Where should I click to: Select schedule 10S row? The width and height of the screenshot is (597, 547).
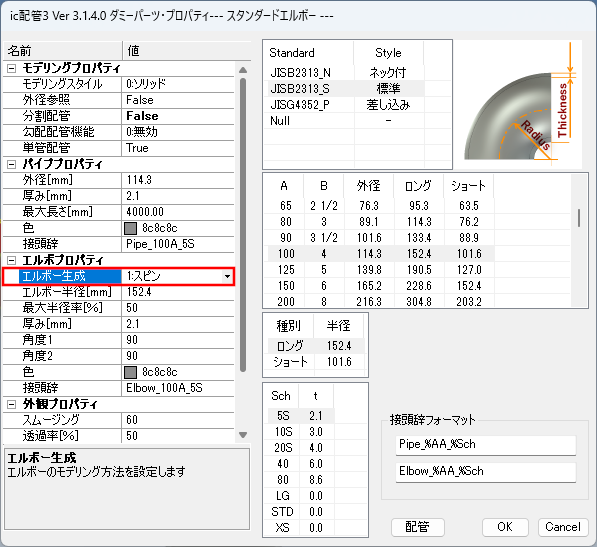point(301,432)
